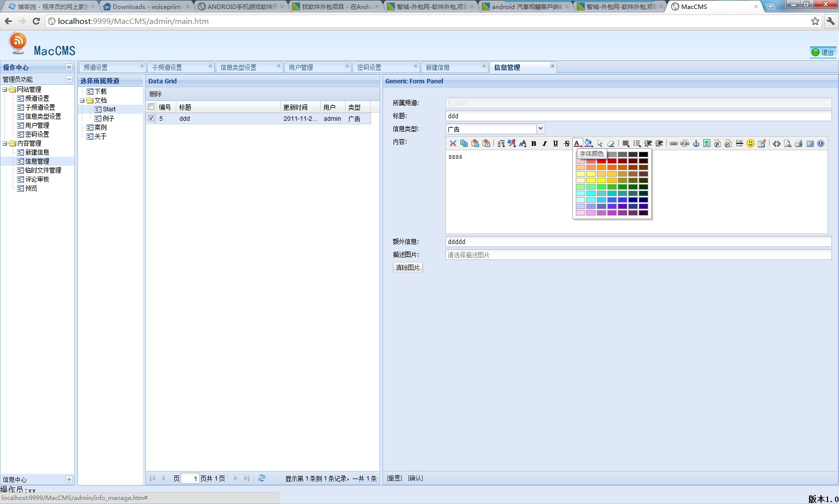This screenshot has height=504, width=839.
Task: Click the 额外信息 input field
Action: pyautogui.click(x=638, y=242)
